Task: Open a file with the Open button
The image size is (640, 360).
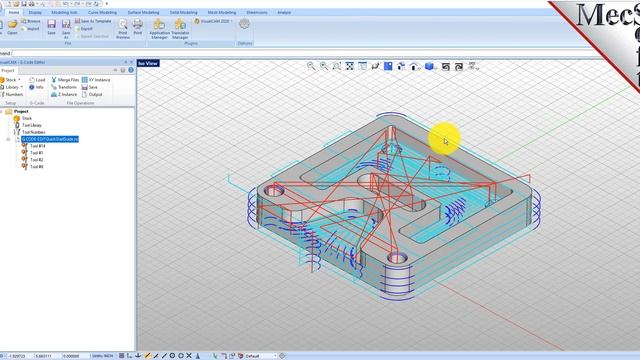Action: click(12, 27)
